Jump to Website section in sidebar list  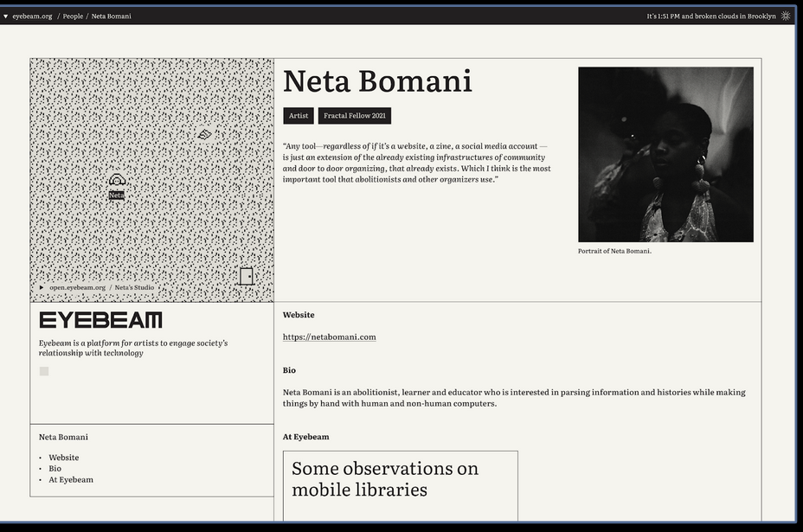[64, 458]
